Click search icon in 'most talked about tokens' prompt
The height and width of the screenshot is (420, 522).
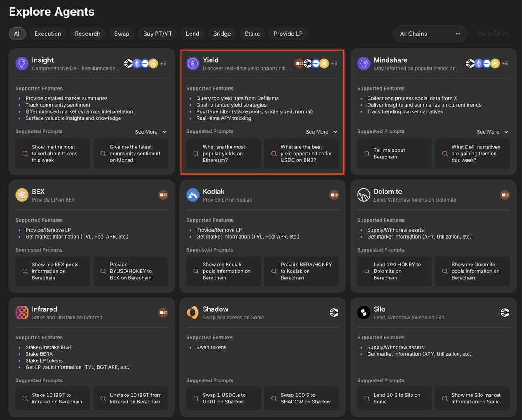pos(25,154)
